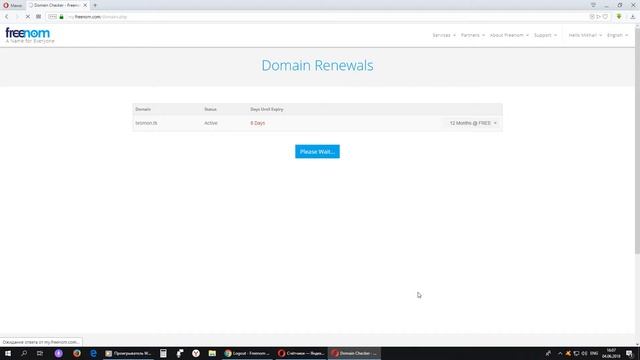
Task: Open File Explorer from taskbar
Action: 212,353
